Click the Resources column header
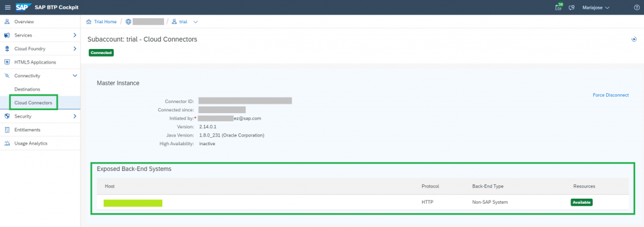The width and height of the screenshot is (644, 227). click(x=584, y=186)
